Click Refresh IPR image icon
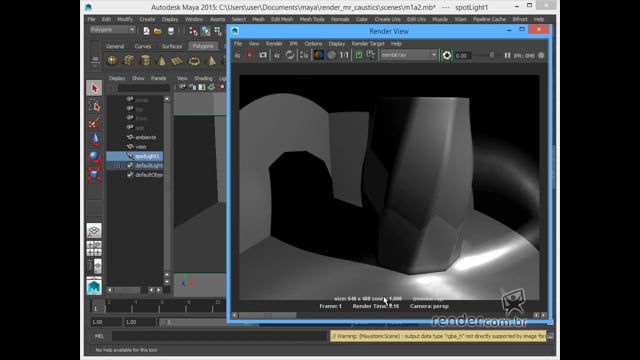640x360 pixels. point(290,55)
